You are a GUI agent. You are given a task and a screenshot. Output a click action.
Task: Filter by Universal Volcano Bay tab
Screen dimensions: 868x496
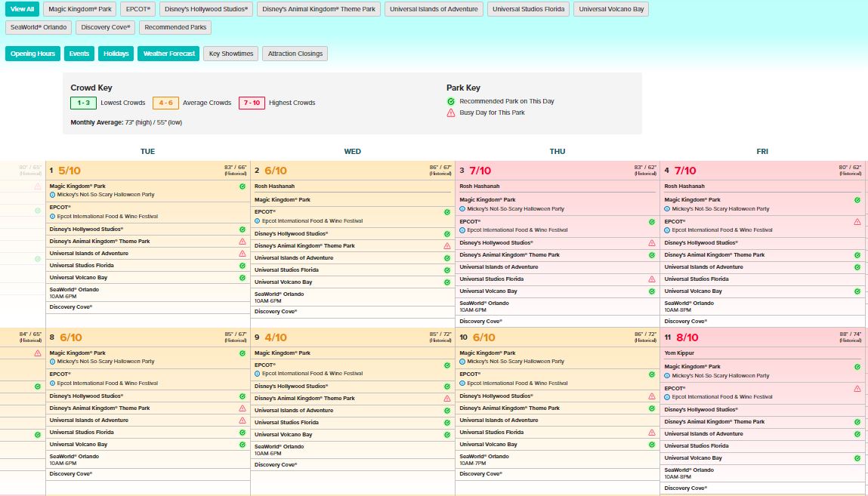pos(611,9)
